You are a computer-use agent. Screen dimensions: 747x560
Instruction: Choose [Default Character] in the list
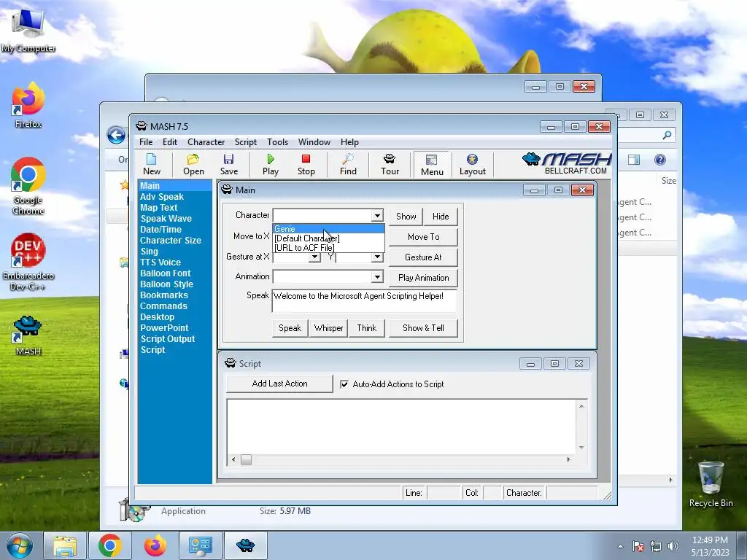click(x=329, y=238)
